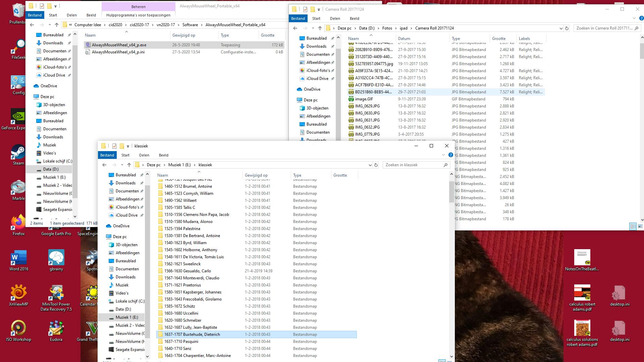
Task: Select MiniTool Power Data Recovery desktop icon
Action: (x=56, y=298)
